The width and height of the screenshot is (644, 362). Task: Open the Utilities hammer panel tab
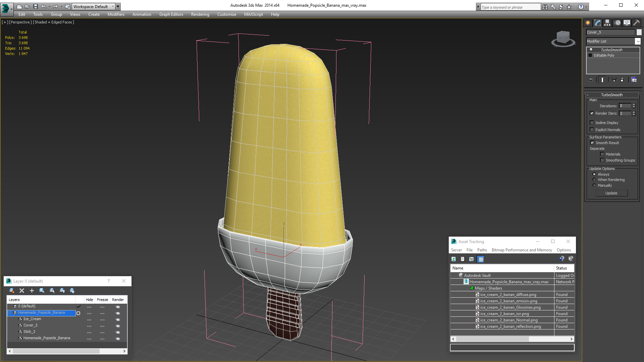point(636,23)
